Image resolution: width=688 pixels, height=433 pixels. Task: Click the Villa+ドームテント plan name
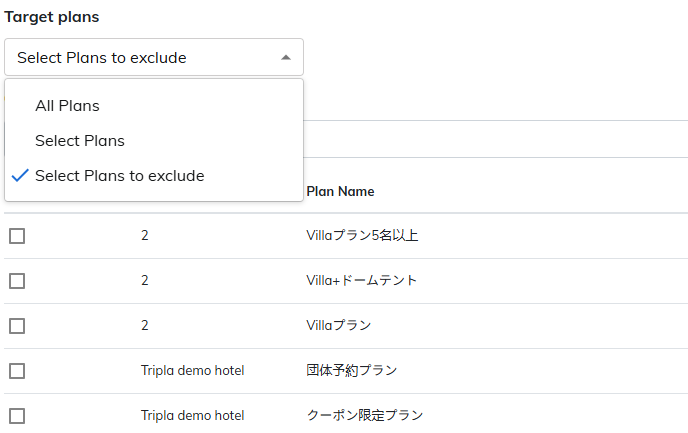361,281
